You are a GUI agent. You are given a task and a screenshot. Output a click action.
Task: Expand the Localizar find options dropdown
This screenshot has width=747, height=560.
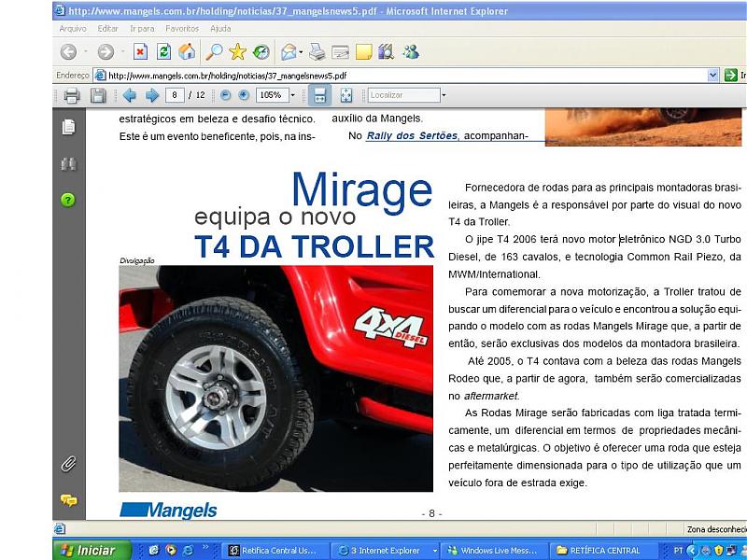[x=444, y=95]
